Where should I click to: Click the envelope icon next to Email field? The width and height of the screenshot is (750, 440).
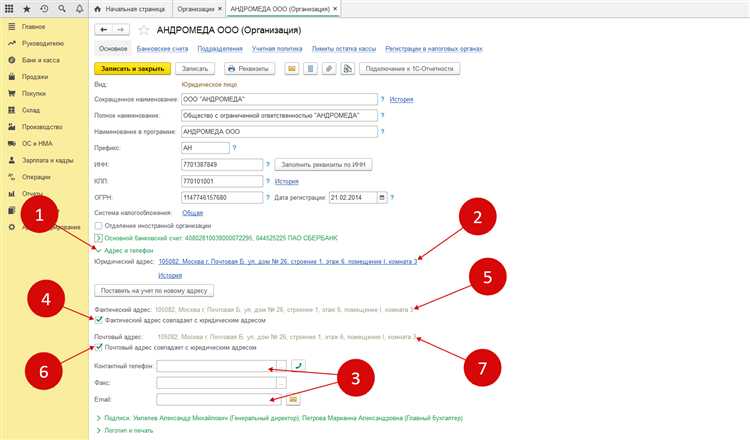pyautogui.click(x=293, y=399)
